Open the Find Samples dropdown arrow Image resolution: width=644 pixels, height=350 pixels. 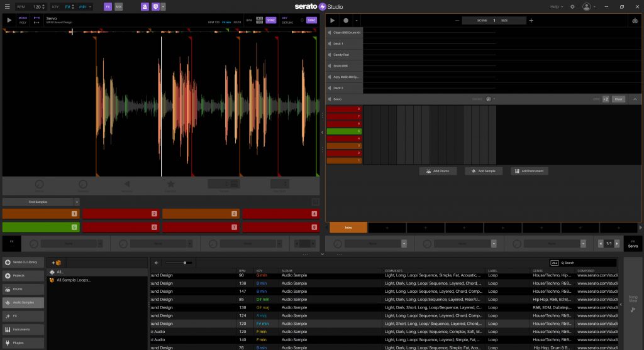click(76, 202)
